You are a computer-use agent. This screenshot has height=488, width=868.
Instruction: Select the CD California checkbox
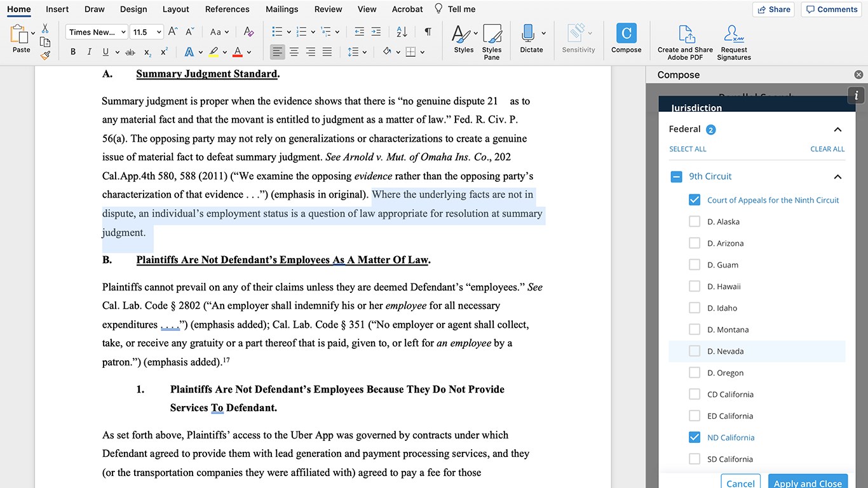pyautogui.click(x=695, y=395)
